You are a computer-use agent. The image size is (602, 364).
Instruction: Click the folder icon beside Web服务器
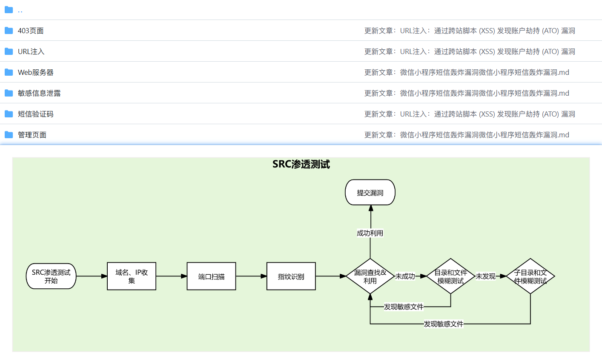pyautogui.click(x=9, y=72)
